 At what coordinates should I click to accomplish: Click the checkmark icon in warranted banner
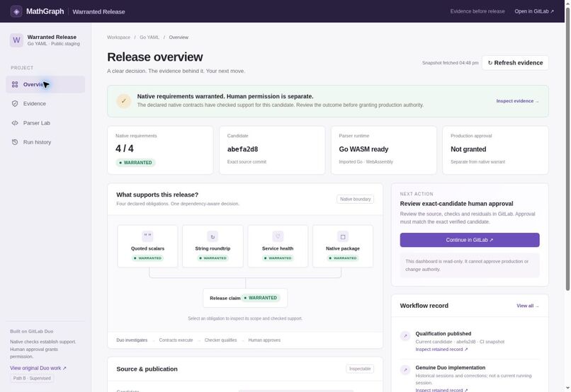coord(124,101)
